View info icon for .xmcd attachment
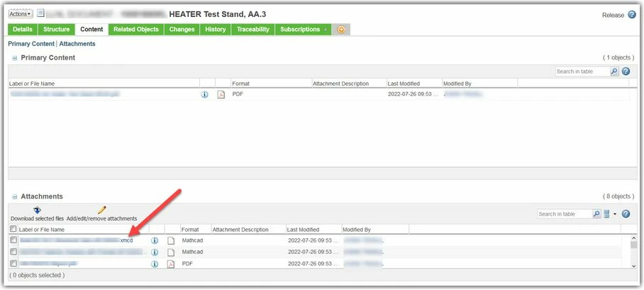 pos(155,240)
